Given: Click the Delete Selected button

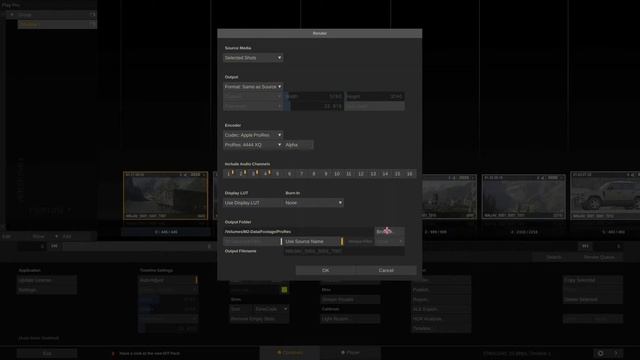Looking at the screenshot, I should [x=593, y=300].
